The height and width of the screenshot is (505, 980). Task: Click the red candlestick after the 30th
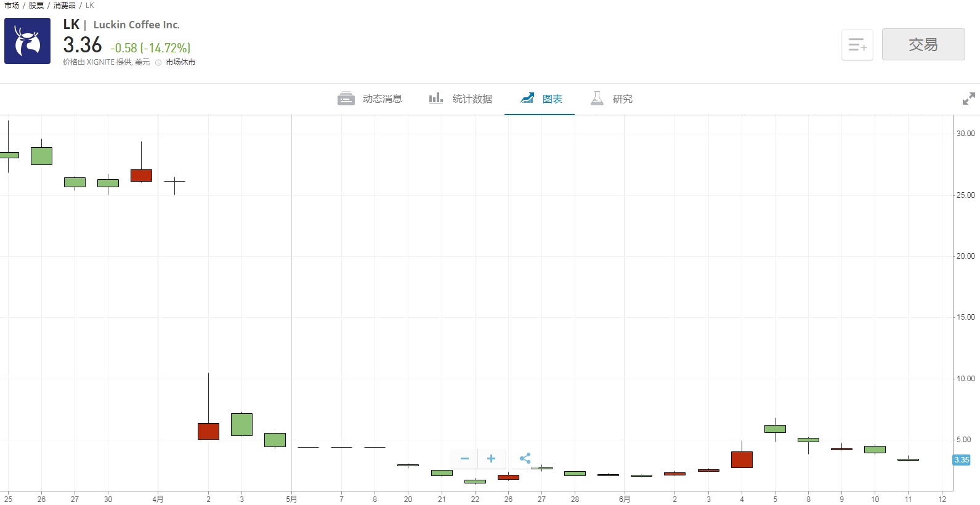tap(141, 175)
